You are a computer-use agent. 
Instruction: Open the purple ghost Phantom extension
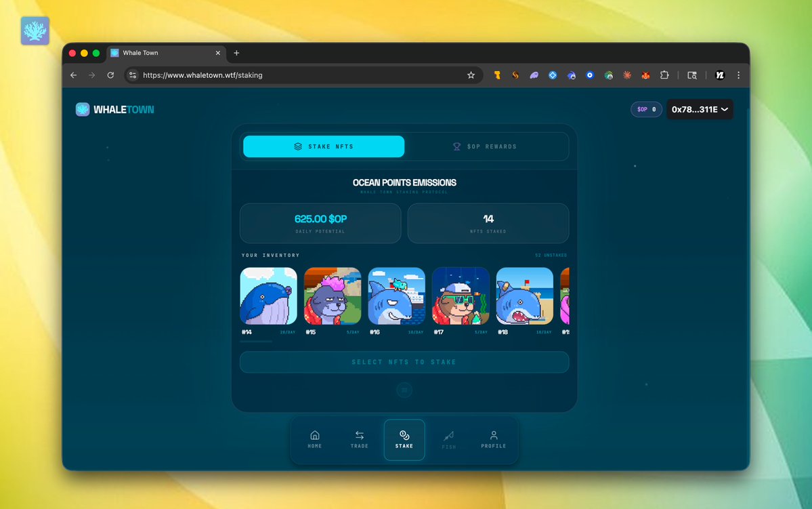pyautogui.click(x=534, y=75)
